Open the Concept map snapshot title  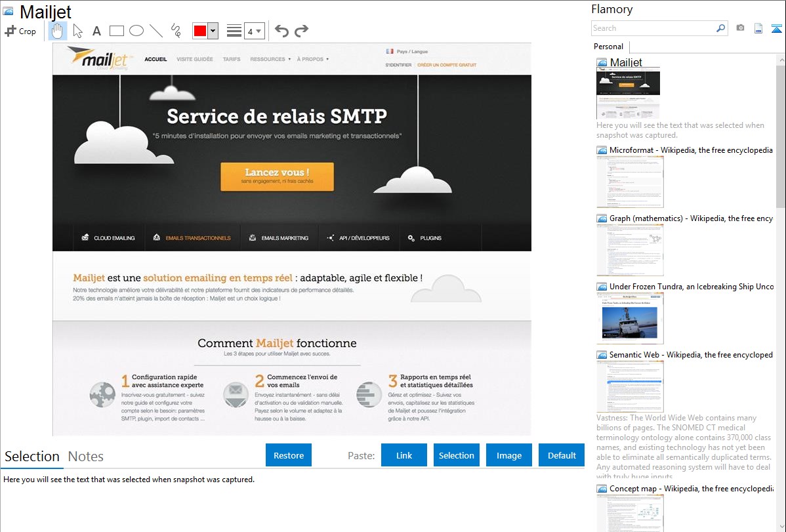point(691,488)
